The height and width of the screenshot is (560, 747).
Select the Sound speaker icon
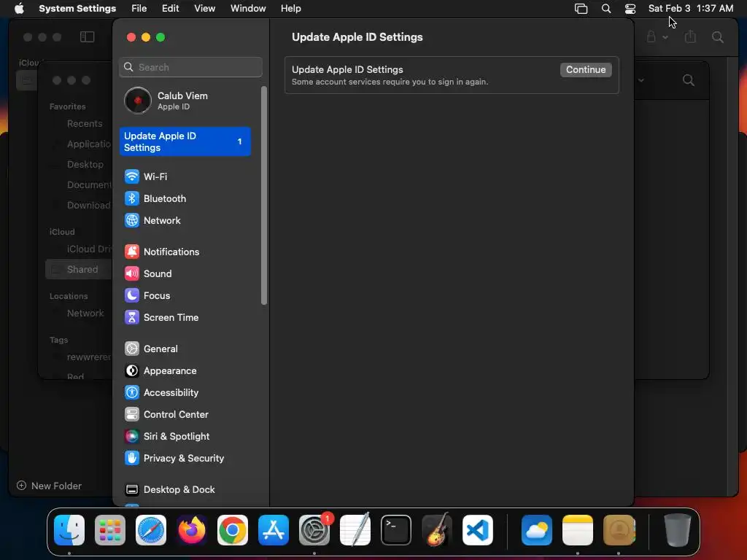131,274
